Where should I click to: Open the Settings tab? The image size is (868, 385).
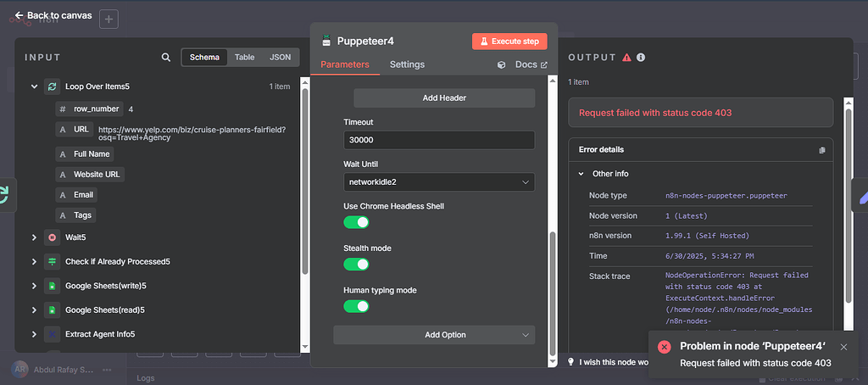pos(408,64)
